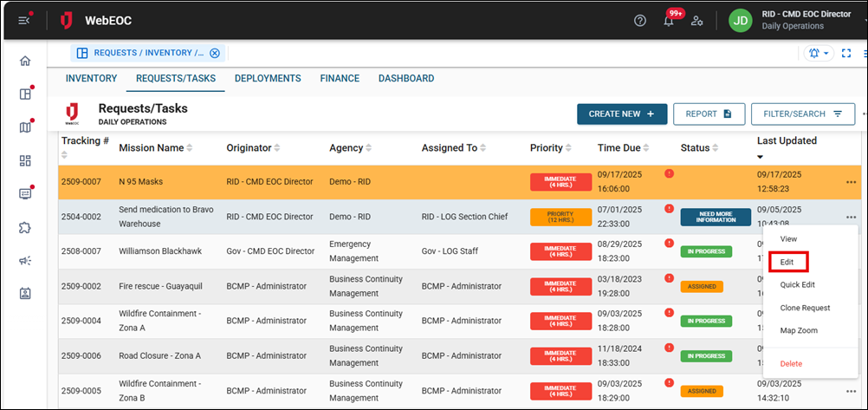Image resolution: width=868 pixels, height=410 pixels.
Task: Open row options for N 95 Masks
Action: coord(852,182)
